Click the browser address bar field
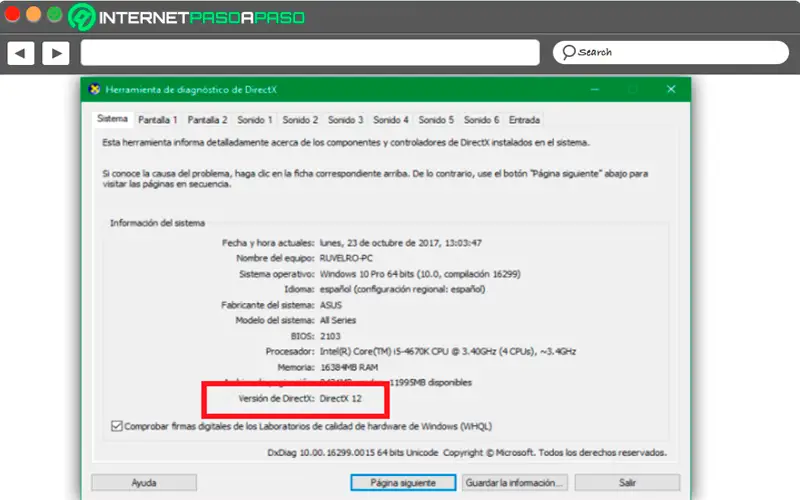 coord(310,53)
